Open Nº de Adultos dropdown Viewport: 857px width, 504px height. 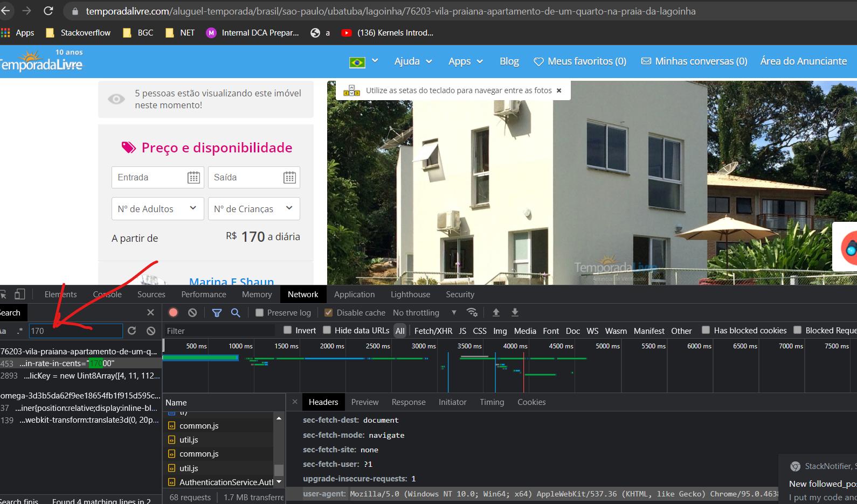157,208
